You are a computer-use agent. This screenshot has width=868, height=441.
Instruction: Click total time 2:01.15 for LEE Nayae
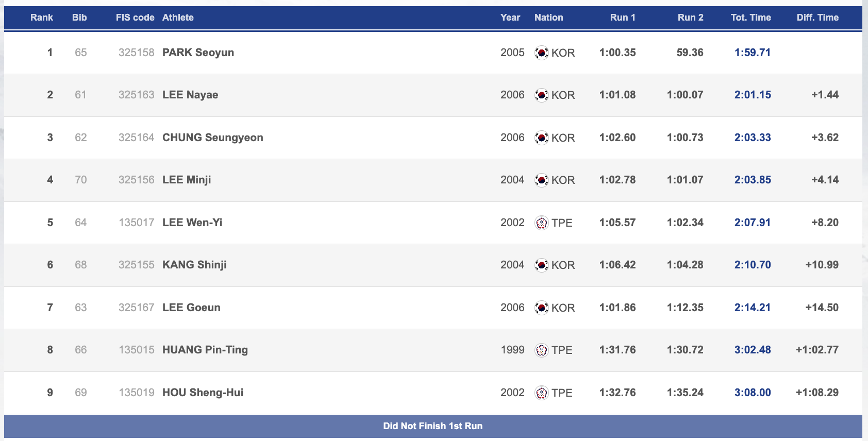(x=753, y=95)
